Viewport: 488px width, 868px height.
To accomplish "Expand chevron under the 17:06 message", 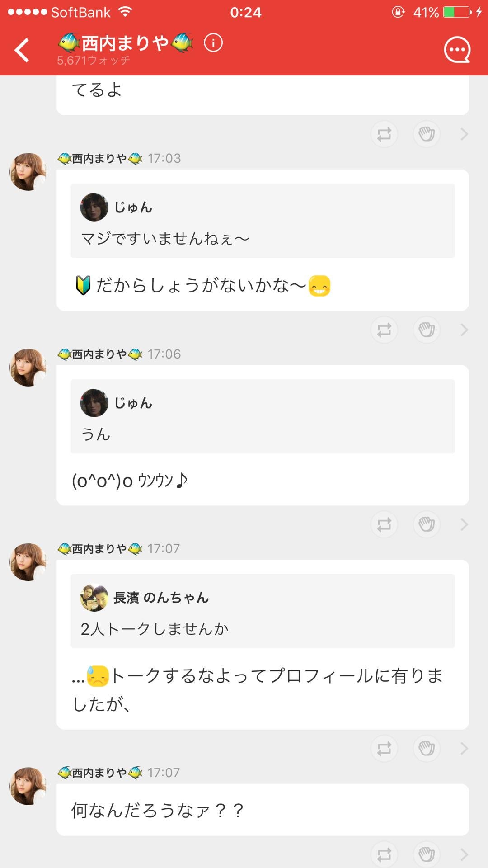I will pyautogui.click(x=464, y=524).
